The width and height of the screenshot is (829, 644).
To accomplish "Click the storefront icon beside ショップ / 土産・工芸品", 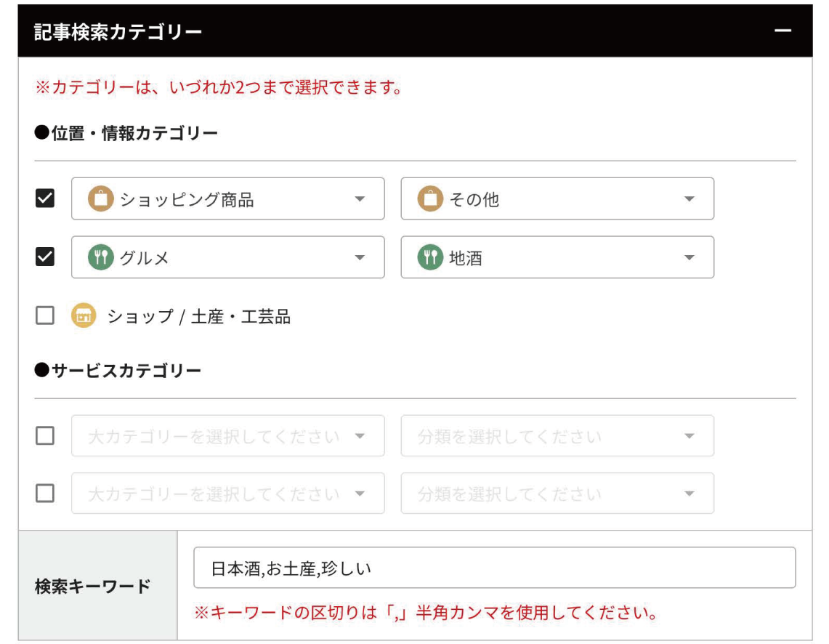I will (x=84, y=315).
